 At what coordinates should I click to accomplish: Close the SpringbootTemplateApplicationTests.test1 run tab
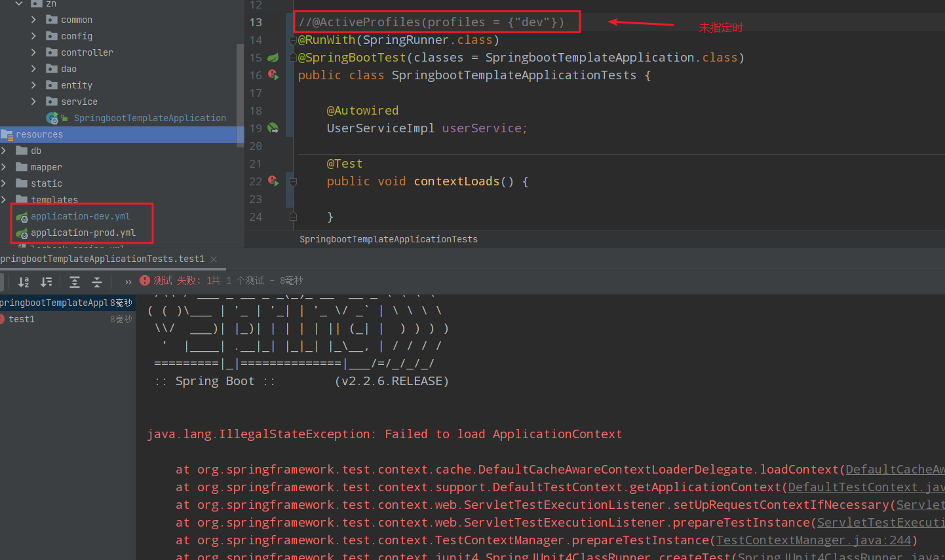tap(214, 259)
